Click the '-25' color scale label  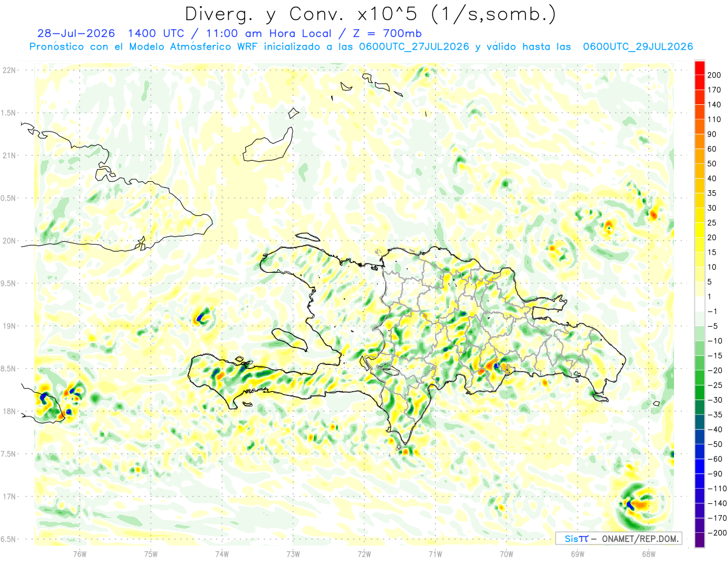coord(715,385)
